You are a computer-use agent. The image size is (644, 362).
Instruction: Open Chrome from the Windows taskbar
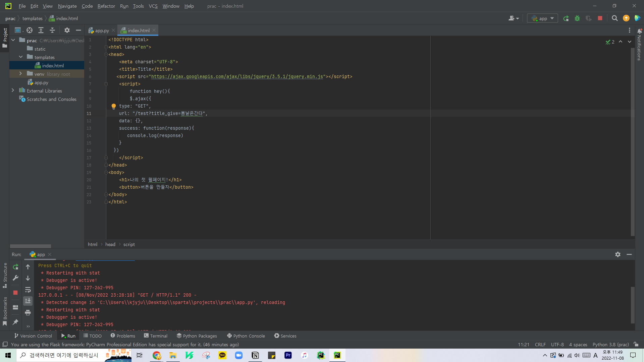[x=157, y=355]
